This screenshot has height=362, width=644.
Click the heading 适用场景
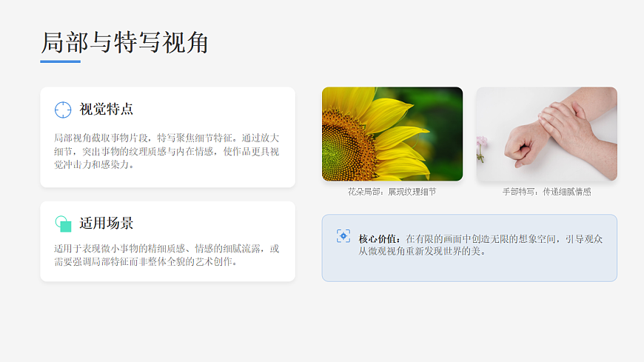(107, 224)
